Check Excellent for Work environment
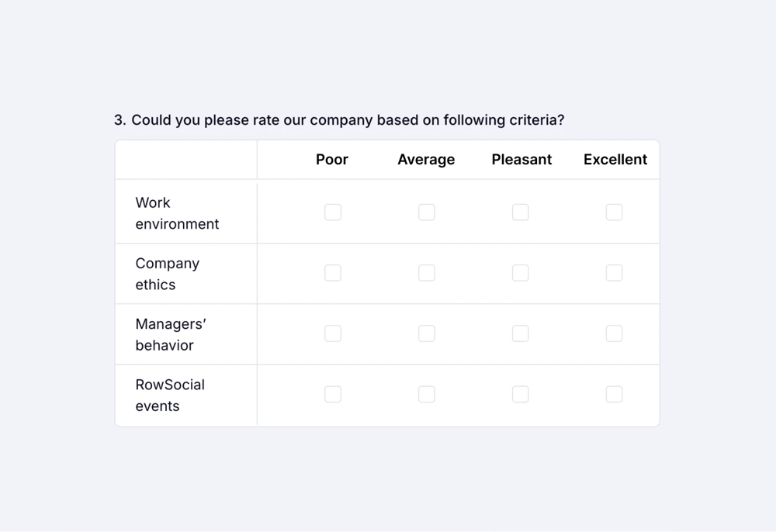The height and width of the screenshot is (532, 776). pos(614,212)
